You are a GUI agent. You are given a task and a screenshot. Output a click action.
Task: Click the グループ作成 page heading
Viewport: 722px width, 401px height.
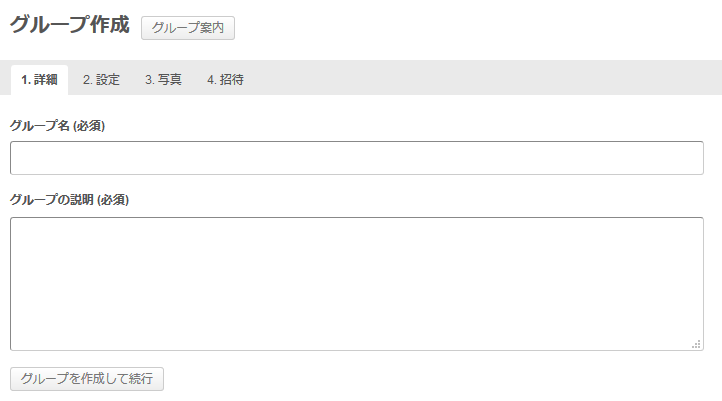coord(70,25)
